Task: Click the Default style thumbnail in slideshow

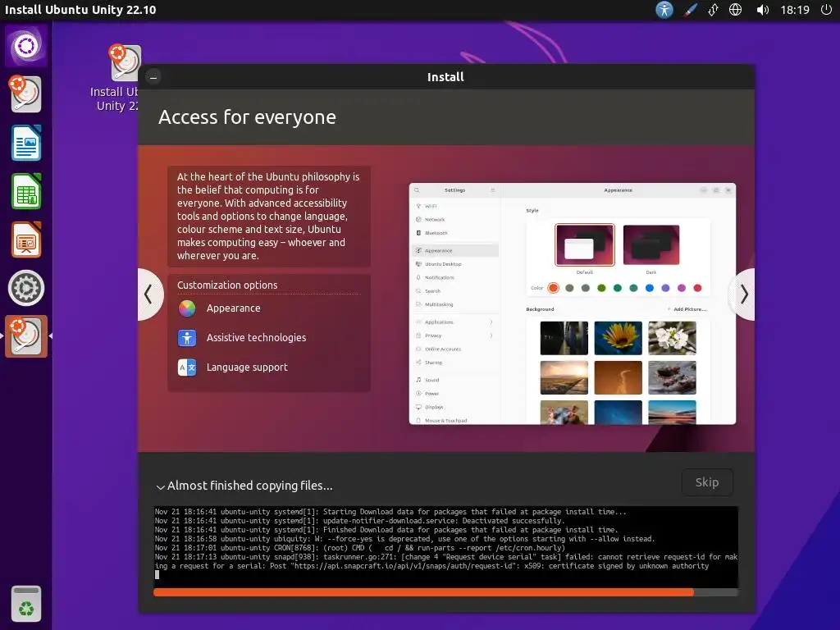Action: click(584, 244)
